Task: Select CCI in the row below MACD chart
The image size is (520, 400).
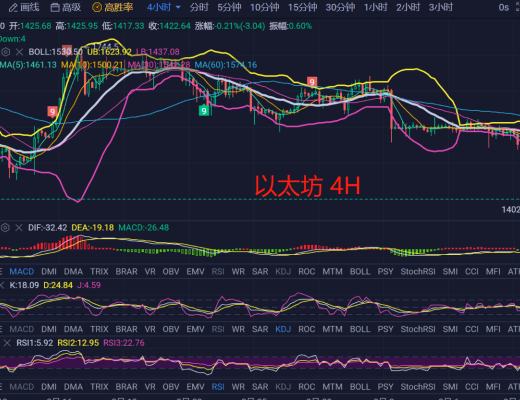Action: click(x=472, y=272)
